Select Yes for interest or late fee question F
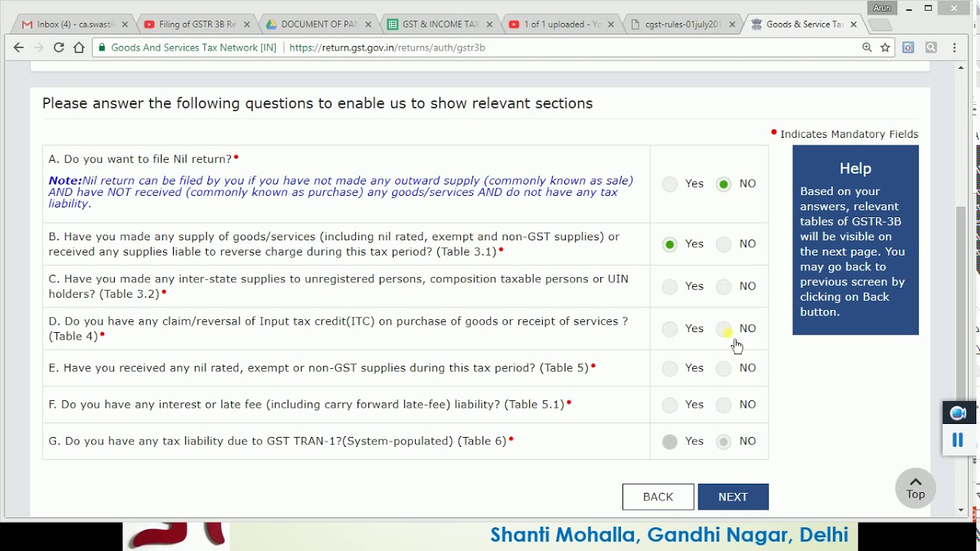The height and width of the screenshot is (551, 980). pyautogui.click(x=670, y=405)
